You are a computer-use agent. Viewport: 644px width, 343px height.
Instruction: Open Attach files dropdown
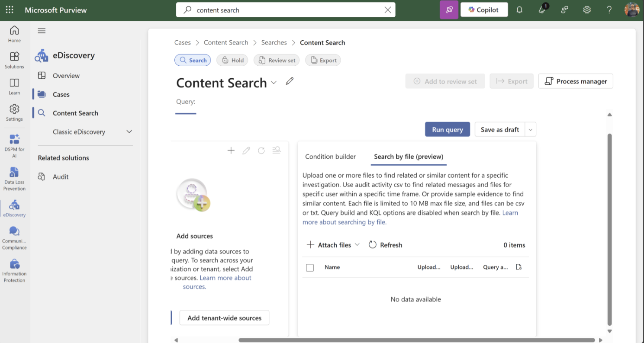(x=333, y=245)
